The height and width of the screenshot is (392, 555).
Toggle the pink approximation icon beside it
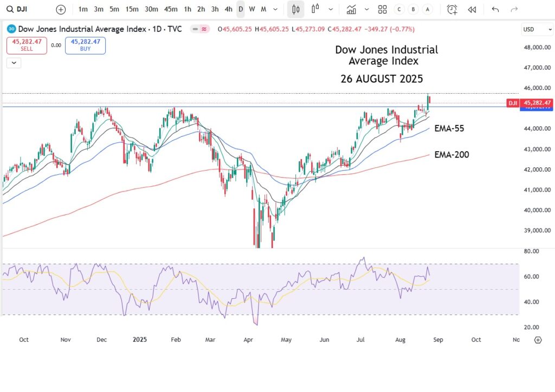pyautogui.click(x=204, y=29)
